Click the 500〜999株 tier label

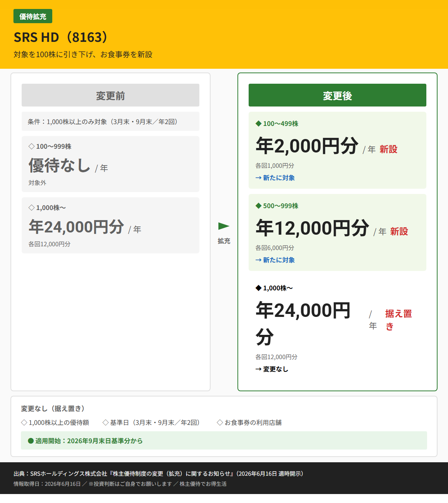click(x=277, y=206)
